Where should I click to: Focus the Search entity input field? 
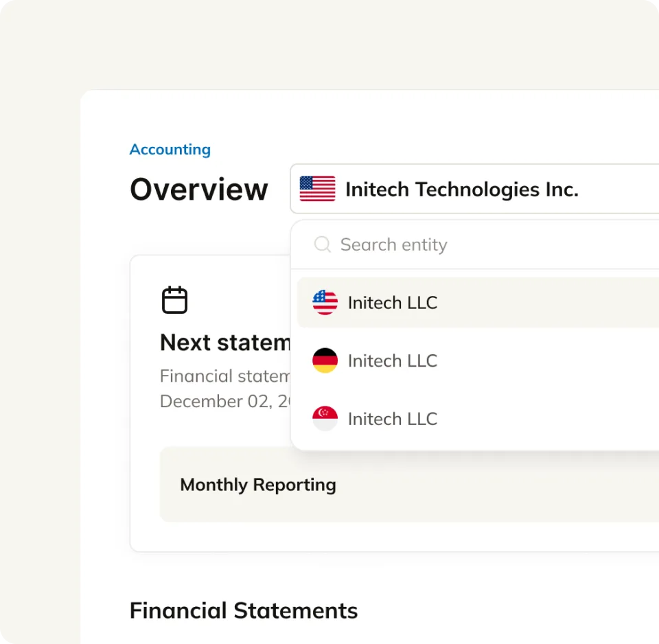(x=481, y=245)
